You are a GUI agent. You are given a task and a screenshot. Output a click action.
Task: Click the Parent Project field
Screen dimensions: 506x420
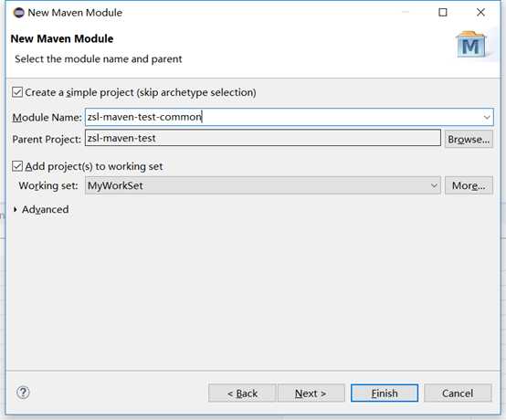point(263,138)
